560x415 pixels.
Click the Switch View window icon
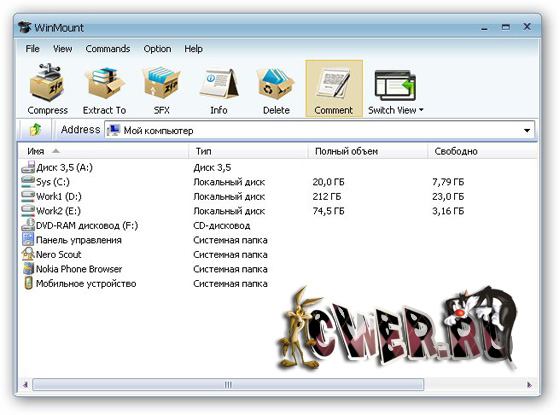[x=395, y=85]
